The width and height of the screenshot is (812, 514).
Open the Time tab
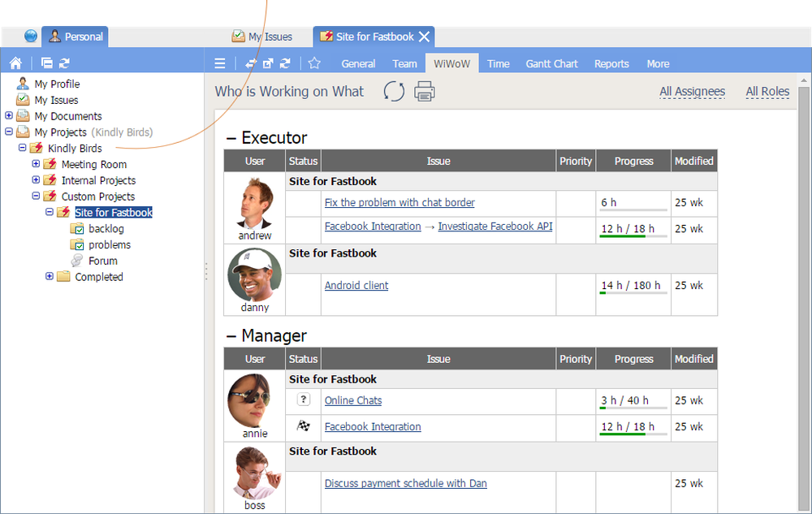[x=499, y=63]
